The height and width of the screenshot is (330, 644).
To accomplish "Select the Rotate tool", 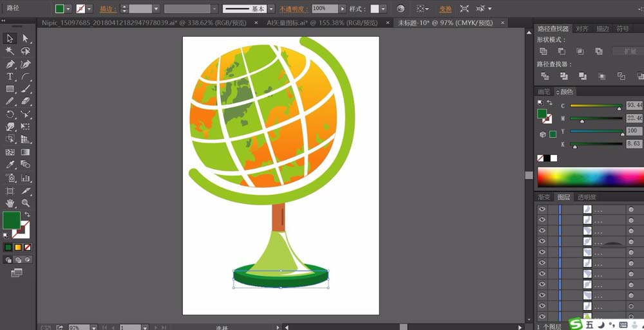I will click(10, 114).
